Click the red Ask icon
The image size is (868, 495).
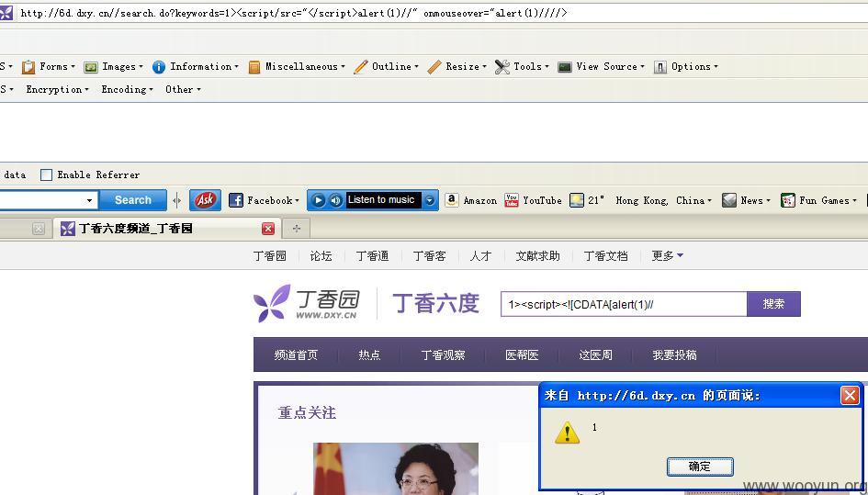205,200
